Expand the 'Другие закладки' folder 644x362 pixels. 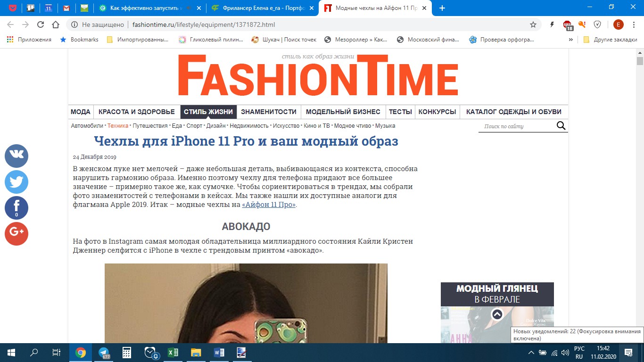pos(610,40)
